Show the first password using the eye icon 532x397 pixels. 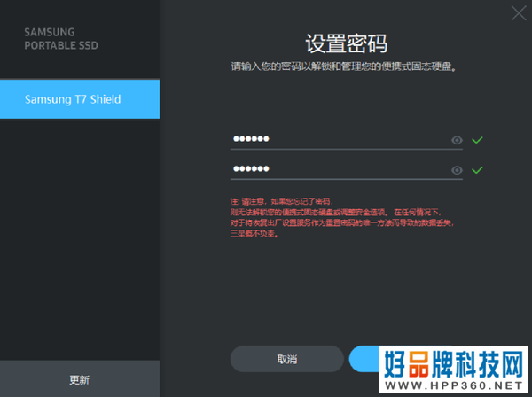click(457, 140)
